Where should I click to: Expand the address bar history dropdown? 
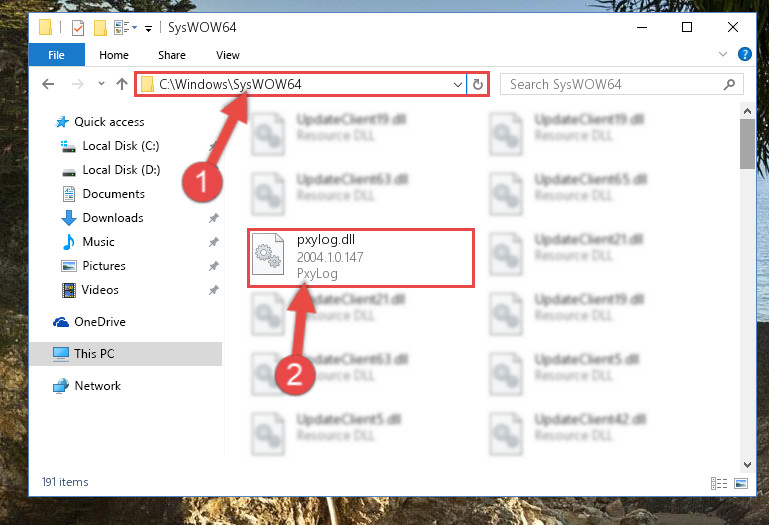tap(458, 84)
